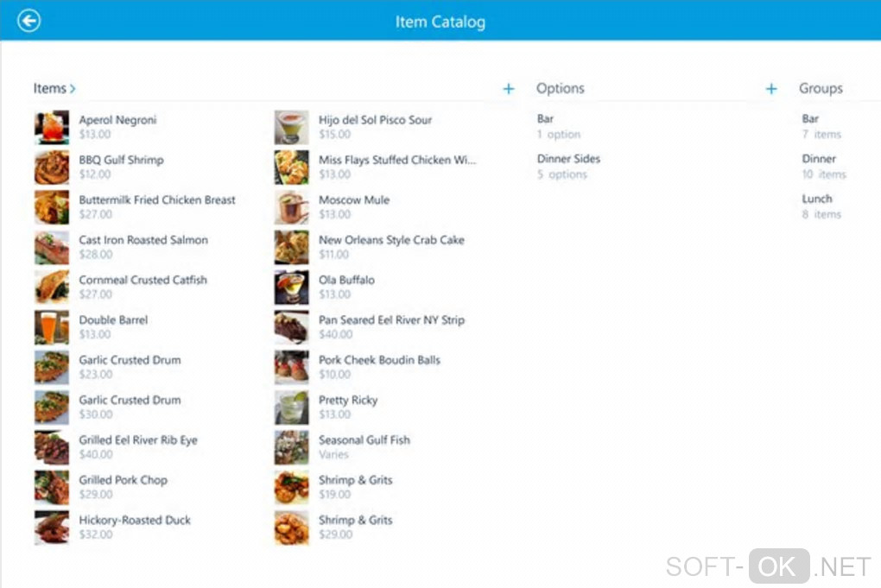Expand the Items section chevron
The image size is (881, 588).
pos(73,88)
